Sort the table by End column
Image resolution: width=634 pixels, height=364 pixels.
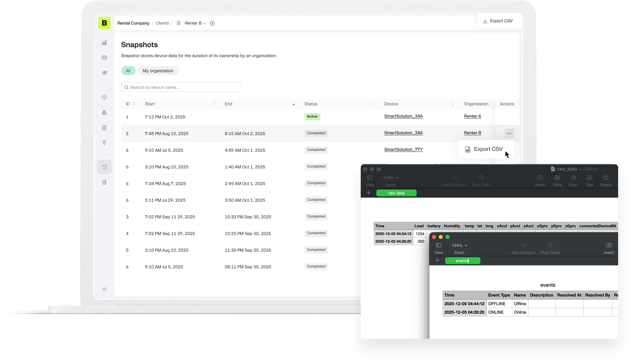293,104
